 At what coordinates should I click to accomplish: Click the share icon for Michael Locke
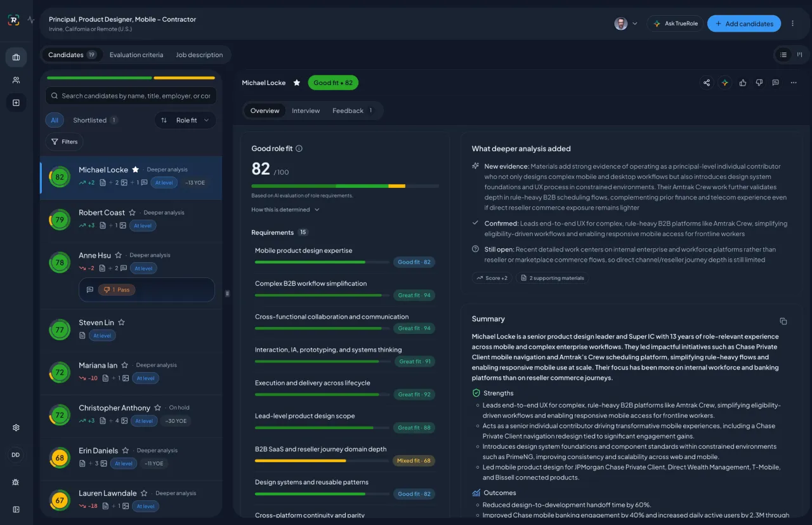point(707,83)
